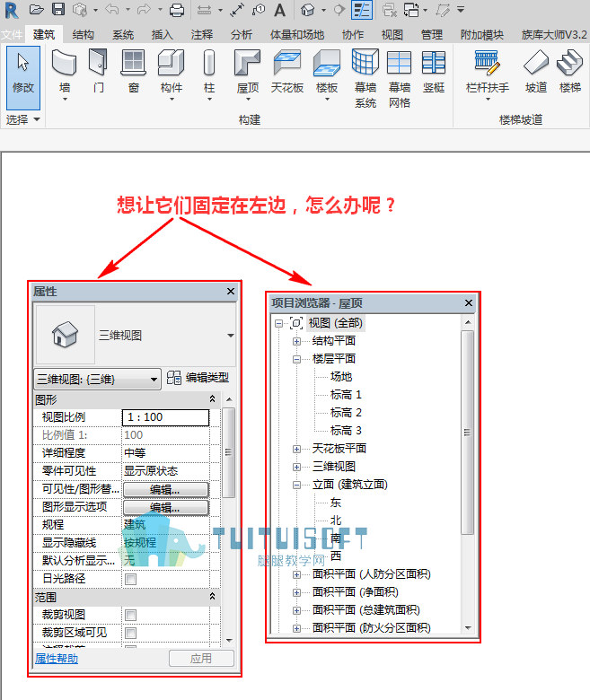Image resolution: width=590 pixels, height=700 pixels.
Task: Expand the 天花板平面 tree node
Action: [296, 449]
